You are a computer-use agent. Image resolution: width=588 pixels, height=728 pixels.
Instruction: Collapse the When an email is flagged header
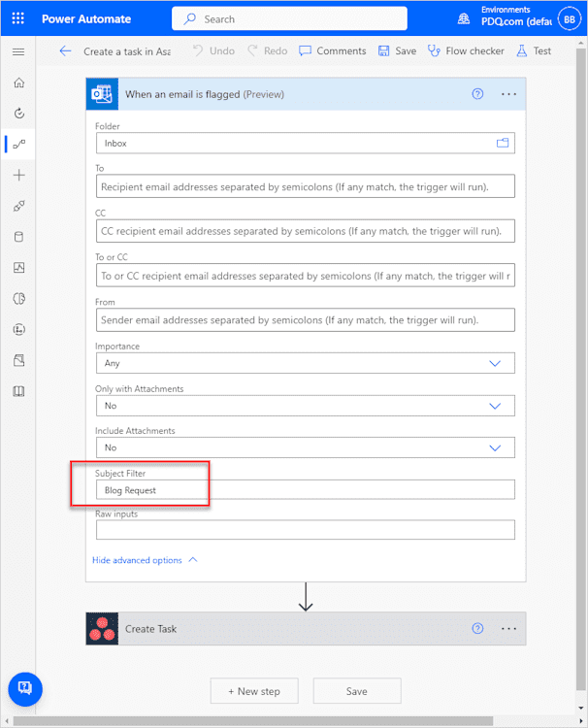coord(306,94)
